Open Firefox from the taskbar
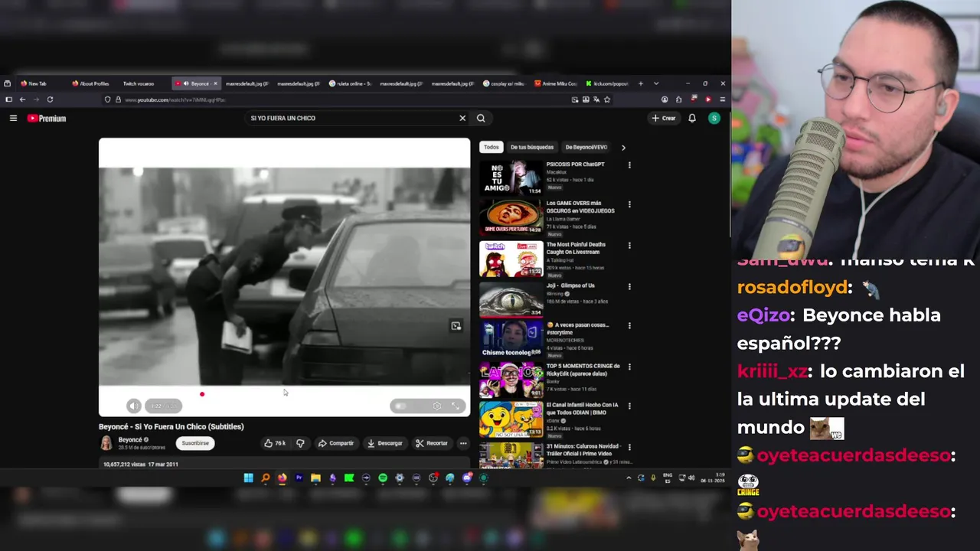This screenshot has height=551, width=980. 282,478
